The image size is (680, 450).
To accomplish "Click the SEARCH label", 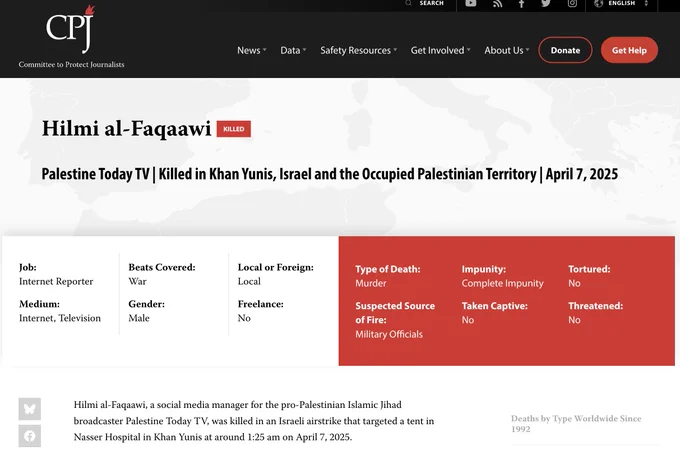I will (x=432, y=3).
